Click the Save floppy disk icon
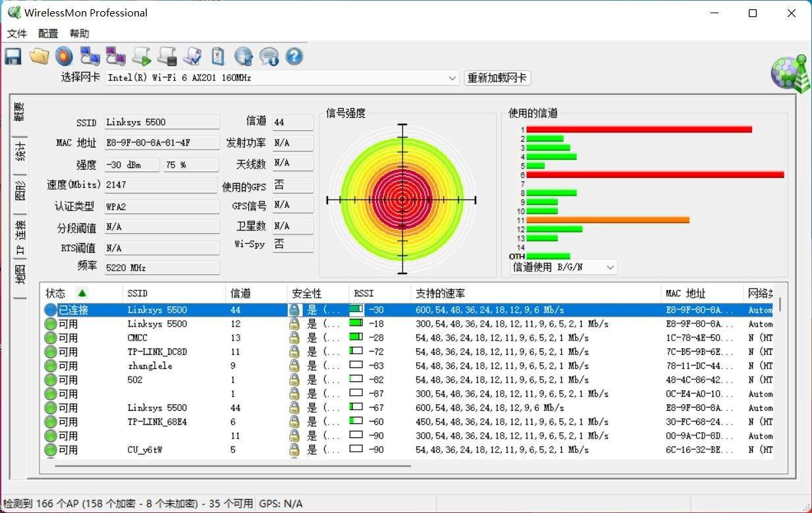This screenshot has height=513, width=812. click(x=13, y=56)
